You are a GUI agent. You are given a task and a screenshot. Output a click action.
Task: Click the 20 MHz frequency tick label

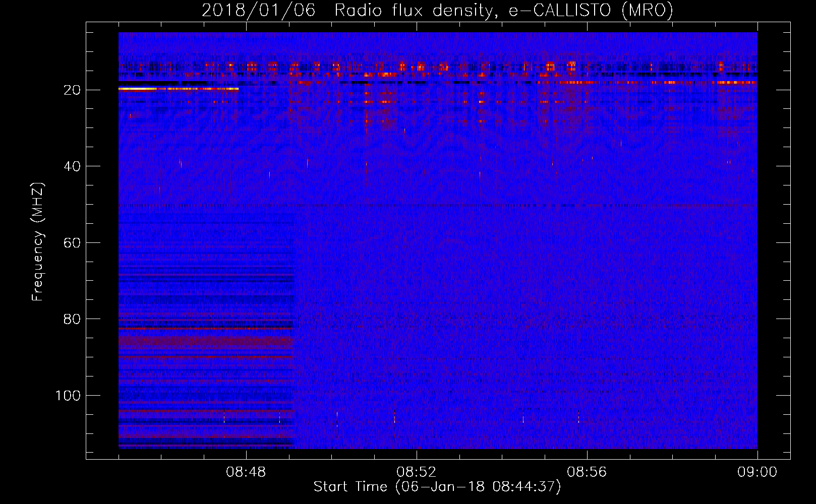72,90
